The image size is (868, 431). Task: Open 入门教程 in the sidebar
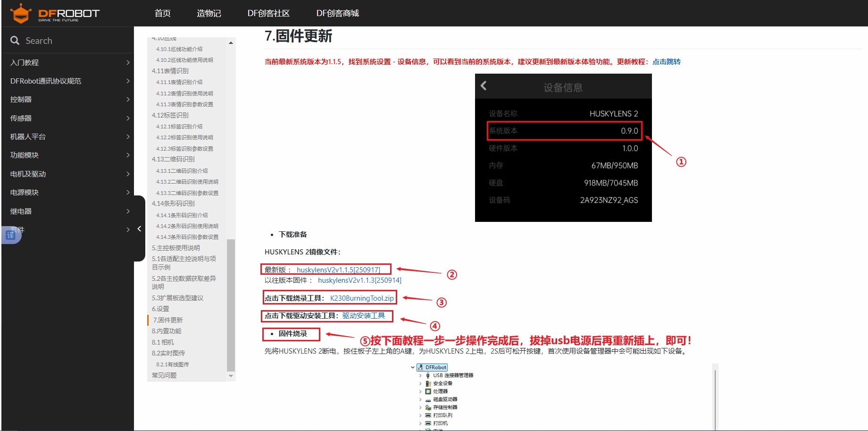[25, 62]
